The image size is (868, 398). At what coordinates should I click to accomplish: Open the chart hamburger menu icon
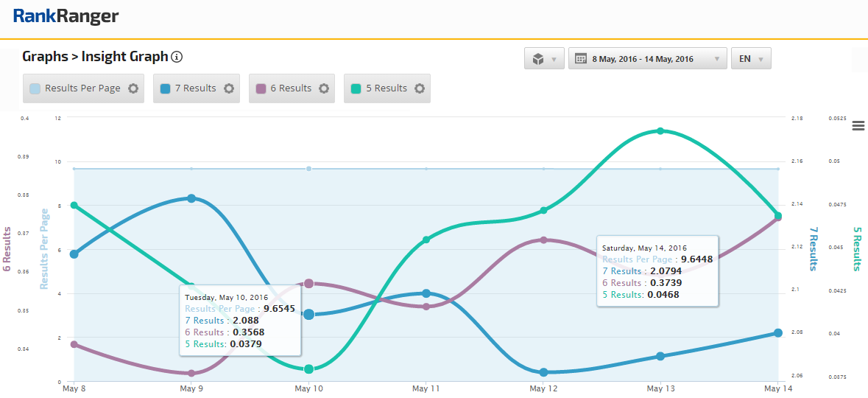858,125
